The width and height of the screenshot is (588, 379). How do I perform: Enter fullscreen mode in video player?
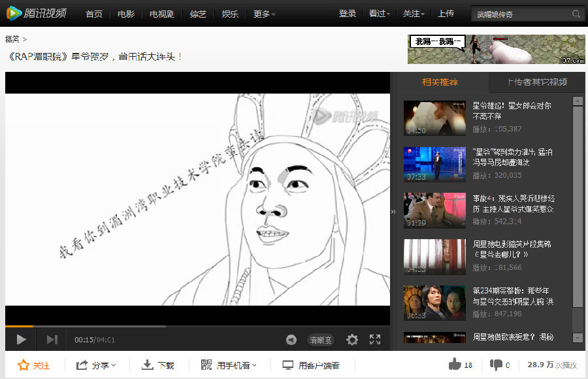point(375,340)
